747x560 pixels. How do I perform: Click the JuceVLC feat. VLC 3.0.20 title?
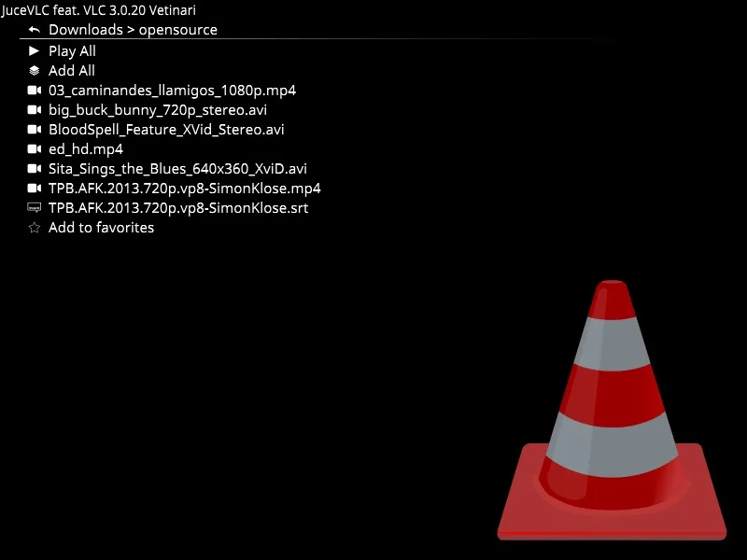click(98, 10)
